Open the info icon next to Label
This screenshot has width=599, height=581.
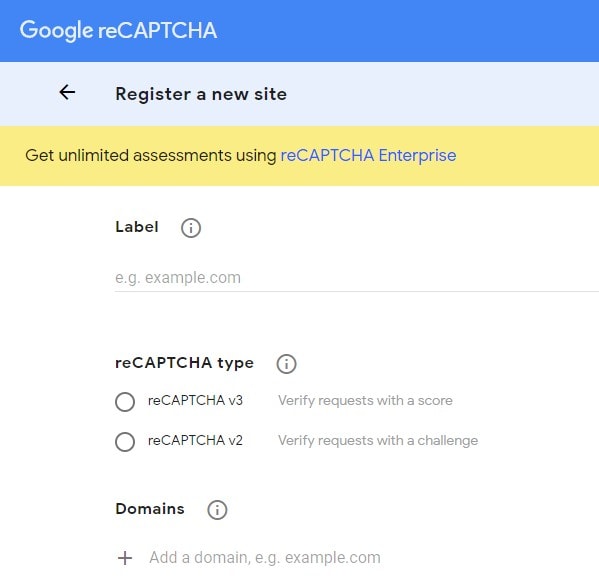[x=191, y=228]
